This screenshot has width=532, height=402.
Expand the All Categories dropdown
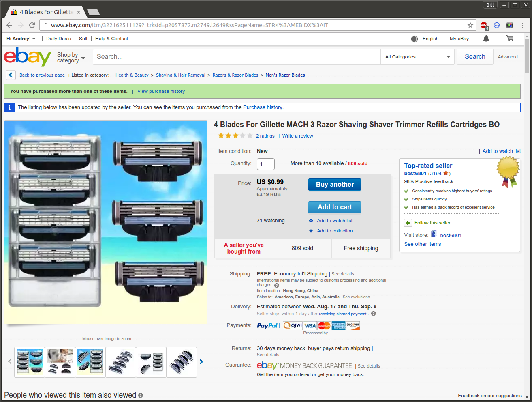click(x=417, y=57)
